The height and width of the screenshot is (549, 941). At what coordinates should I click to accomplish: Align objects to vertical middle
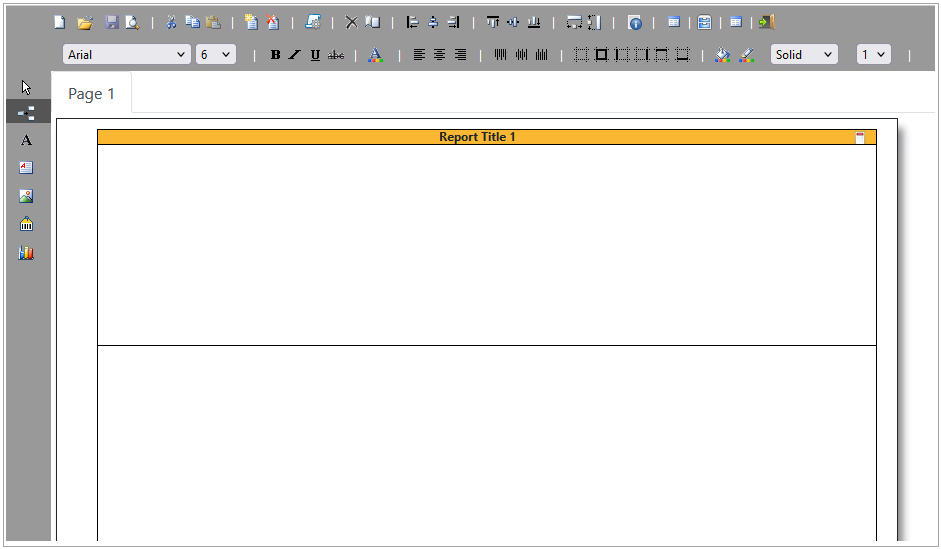click(513, 22)
